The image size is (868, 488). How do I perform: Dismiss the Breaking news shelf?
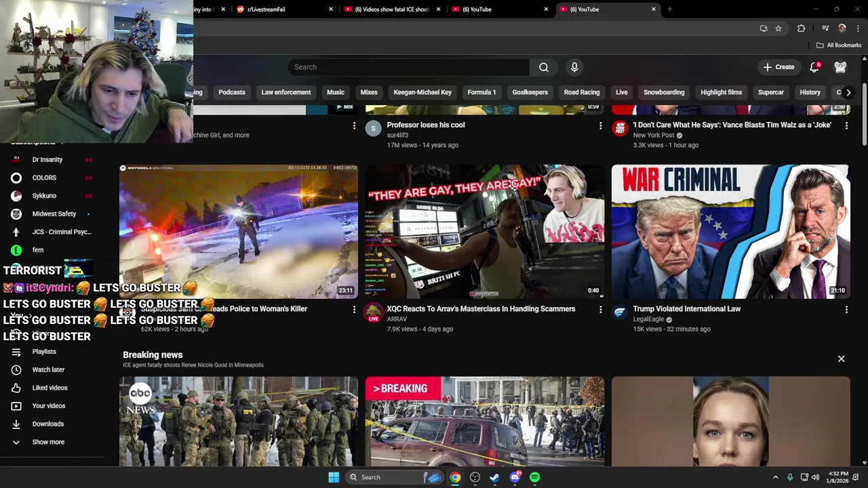[841, 359]
